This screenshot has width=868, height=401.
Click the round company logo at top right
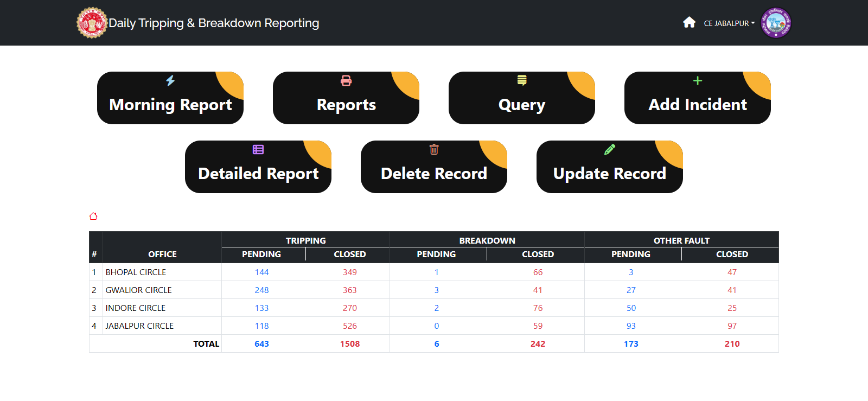[776, 23]
